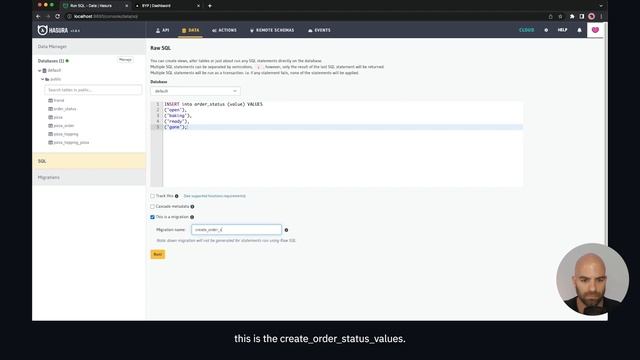Open browser extensions puzzle icon
The image size is (640, 360).
(572, 16)
